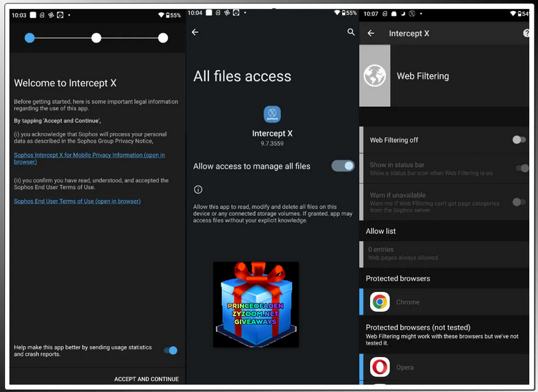
Task: Select the Opera browser icon
Action: 380,367
